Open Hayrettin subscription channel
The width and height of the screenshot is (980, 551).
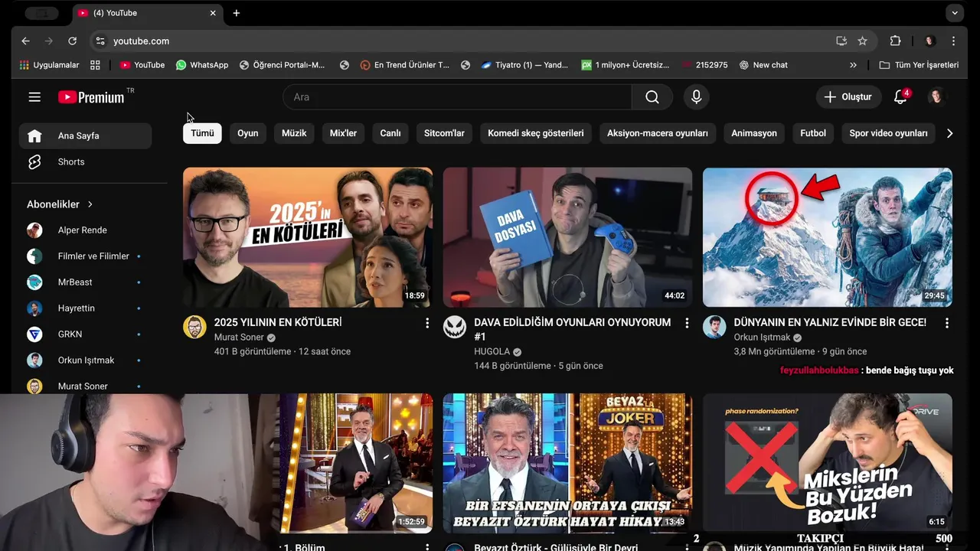tap(85, 308)
